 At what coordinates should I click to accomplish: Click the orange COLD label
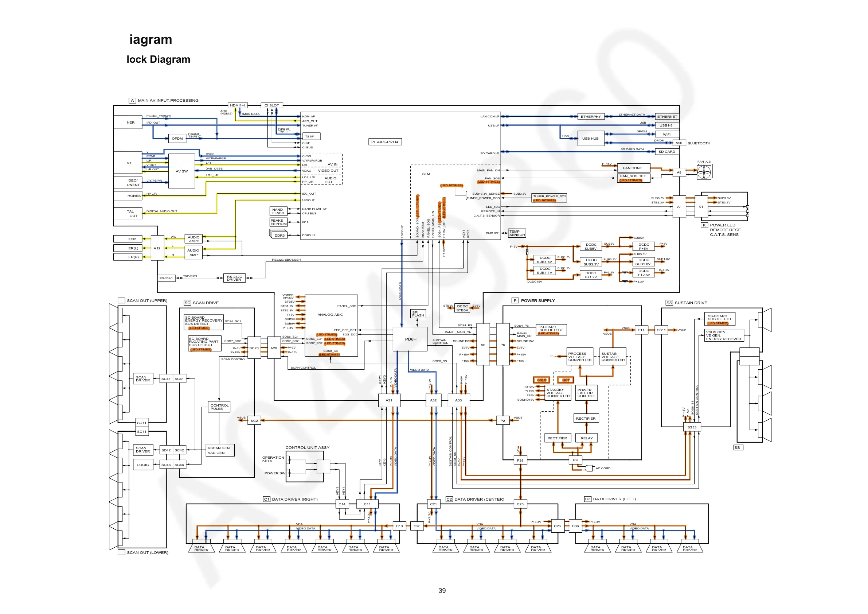point(541,380)
